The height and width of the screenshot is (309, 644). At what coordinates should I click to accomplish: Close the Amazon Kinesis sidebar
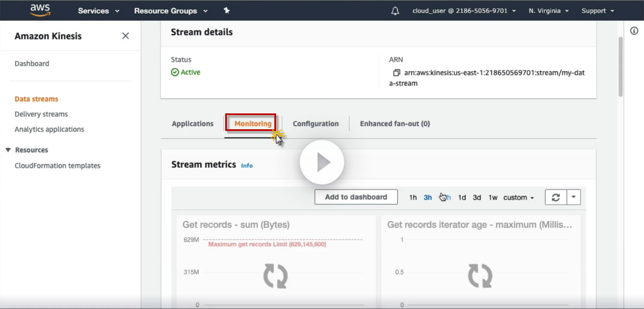pos(125,36)
